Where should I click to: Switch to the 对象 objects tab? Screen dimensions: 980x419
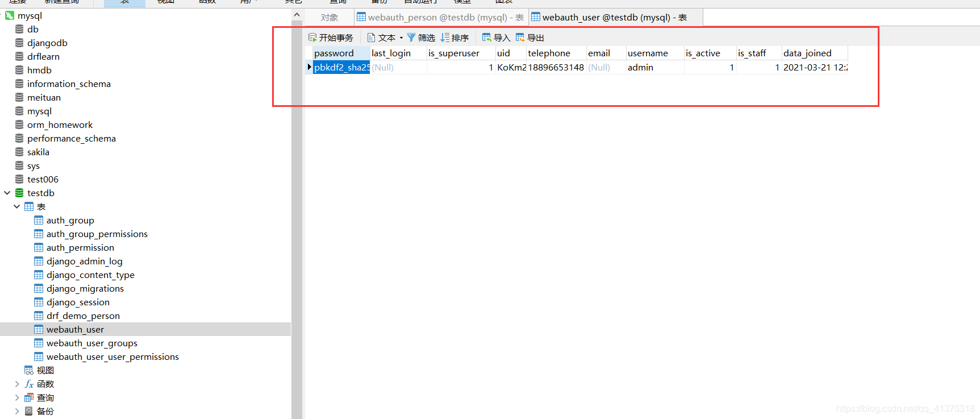[330, 18]
